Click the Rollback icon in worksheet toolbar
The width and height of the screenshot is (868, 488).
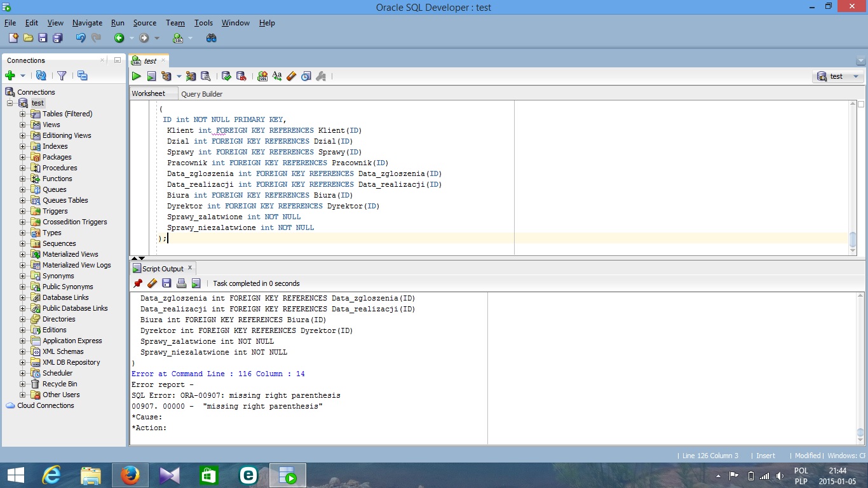241,76
